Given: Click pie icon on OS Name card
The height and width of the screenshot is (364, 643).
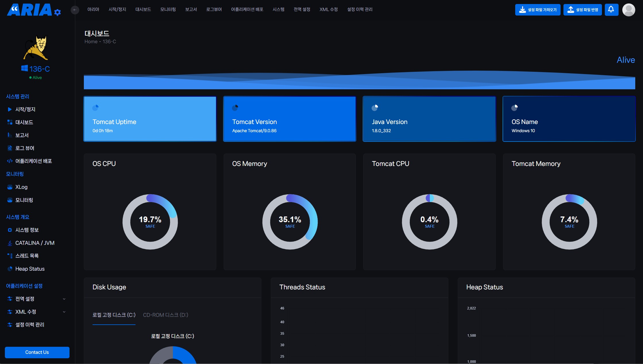Looking at the screenshot, I should pyautogui.click(x=515, y=108).
